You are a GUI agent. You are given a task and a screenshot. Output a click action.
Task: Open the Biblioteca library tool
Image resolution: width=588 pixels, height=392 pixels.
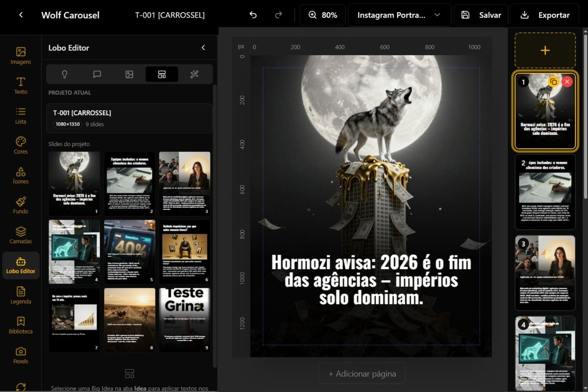[x=20, y=325]
